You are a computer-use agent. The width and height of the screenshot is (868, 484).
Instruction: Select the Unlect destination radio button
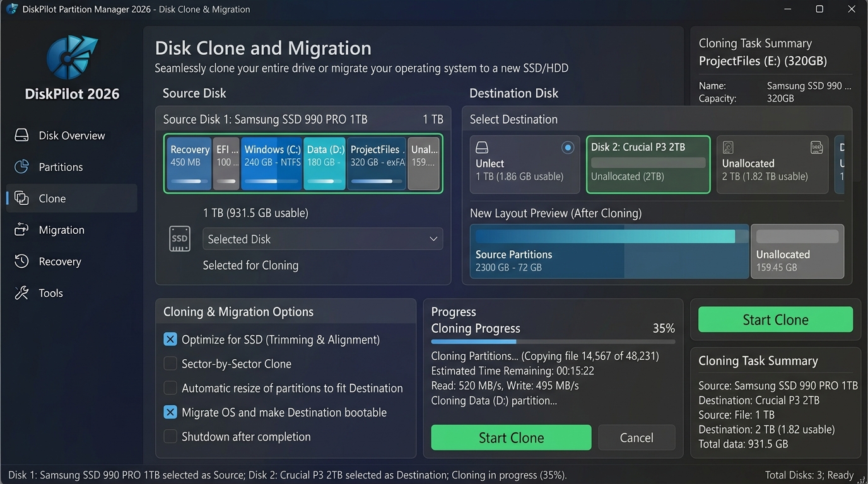[x=568, y=147]
